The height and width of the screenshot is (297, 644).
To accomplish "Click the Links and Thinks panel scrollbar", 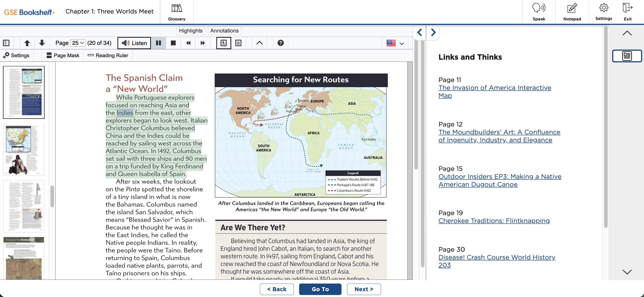I will pyautogui.click(x=605, y=127).
